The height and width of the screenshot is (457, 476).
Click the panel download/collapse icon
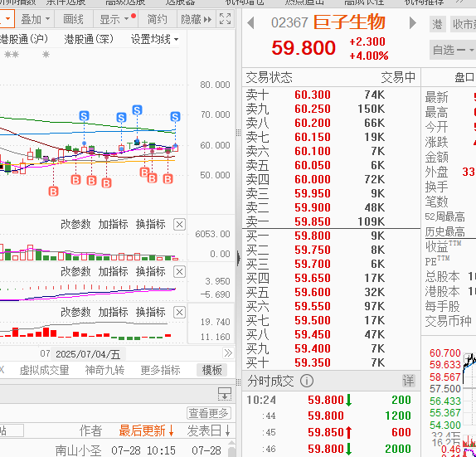click(225, 393)
